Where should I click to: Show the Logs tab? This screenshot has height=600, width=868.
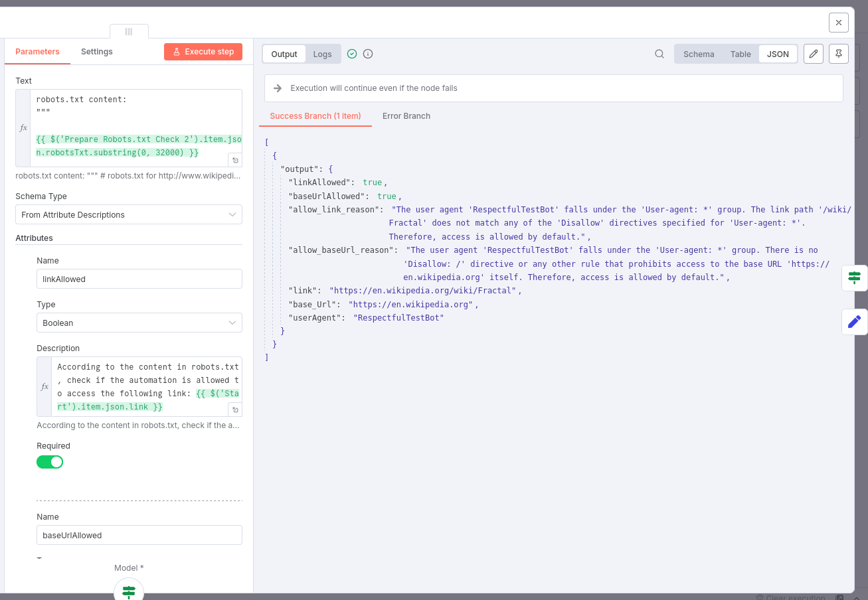point(323,54)
